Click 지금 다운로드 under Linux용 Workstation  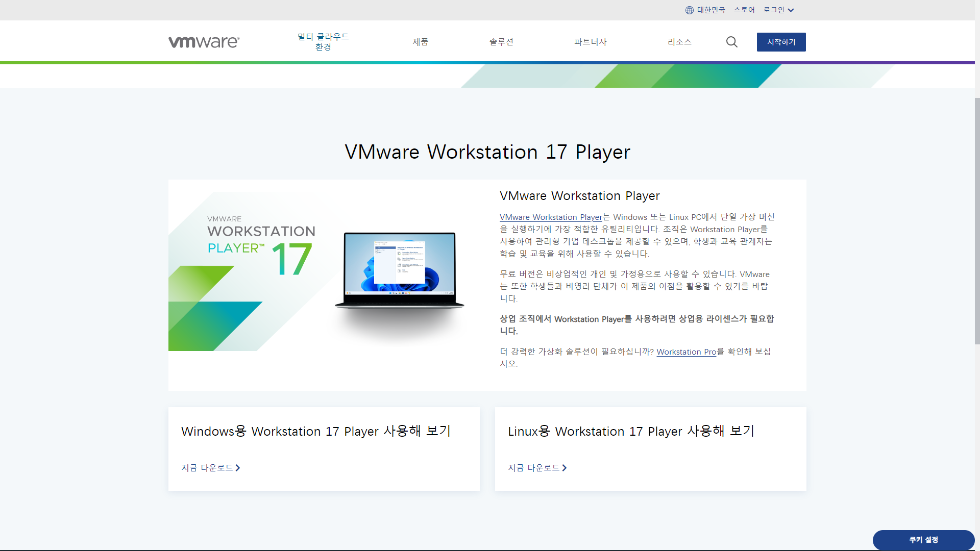537,468
